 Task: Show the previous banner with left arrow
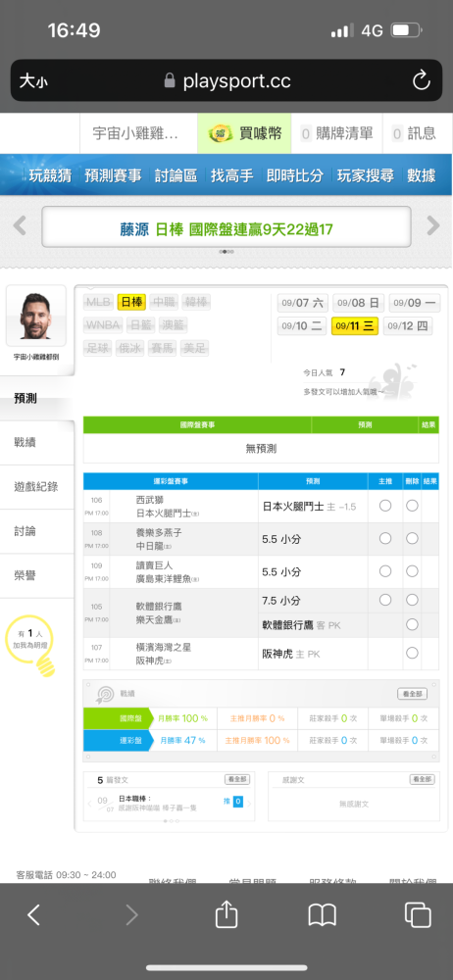click(20, 225)
